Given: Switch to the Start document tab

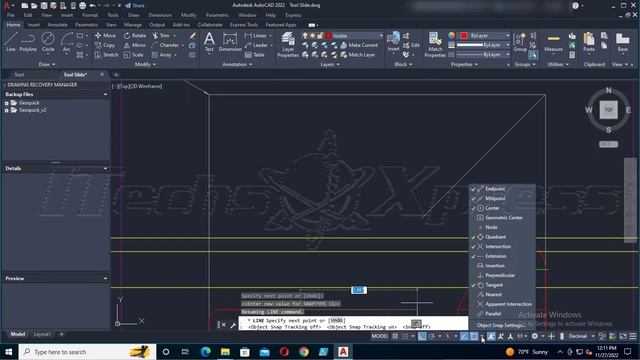Looking at the screenshot, I should 19,75.
